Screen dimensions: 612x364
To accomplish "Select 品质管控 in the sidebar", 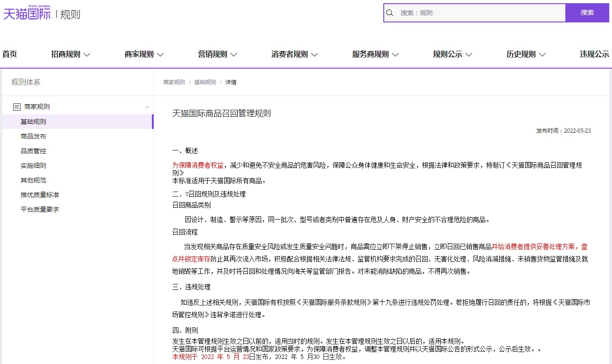I will pyautogui.click(x=33, y=151).
